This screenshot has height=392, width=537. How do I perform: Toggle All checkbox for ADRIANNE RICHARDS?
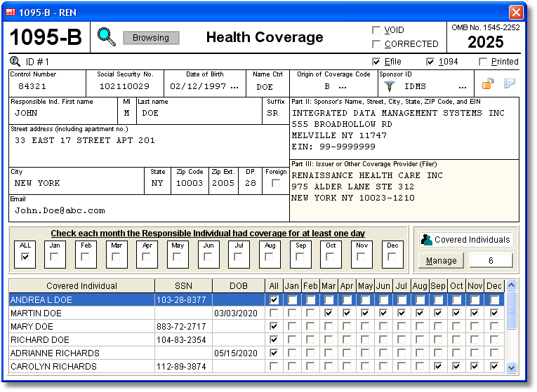[x=274, y=353]
